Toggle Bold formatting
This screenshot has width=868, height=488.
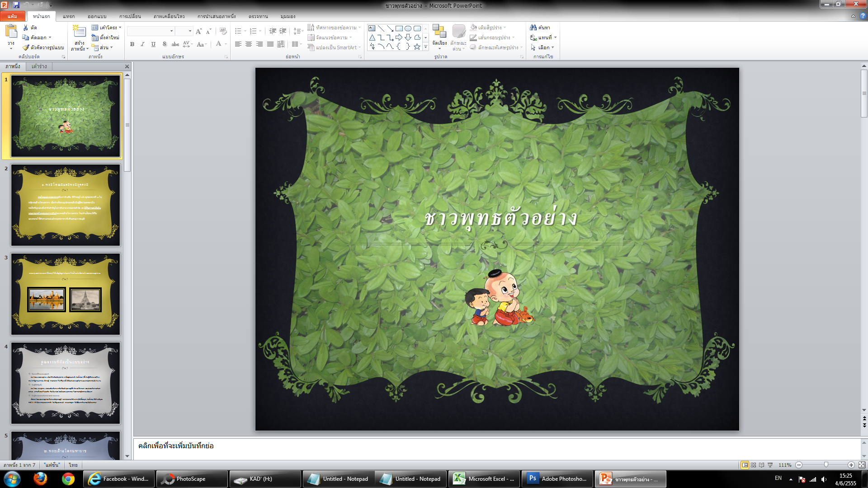coord(132,44)
